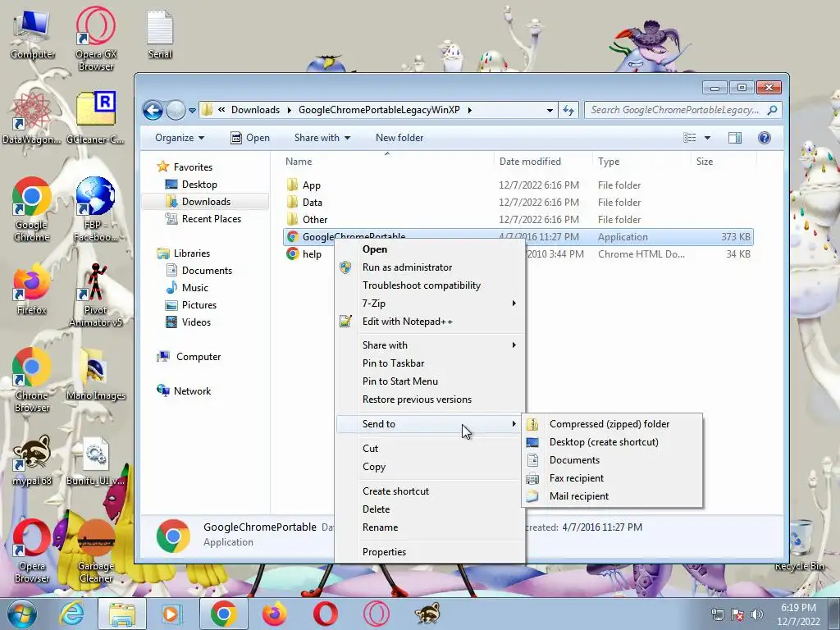Sort by the Type column header
This screenshot has height=630, width=840.
coord(641,162)
